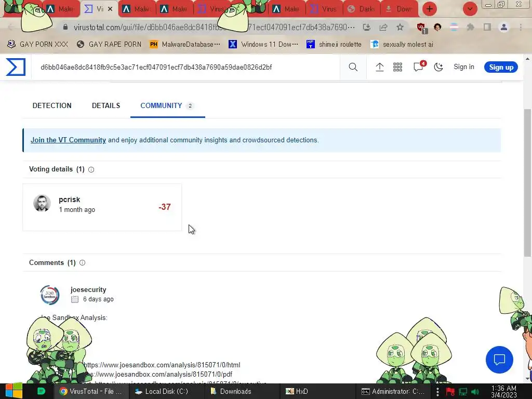The height and width of the screenshot is (399, 532).
Task: Close the active VirusTotal tab
Action: click(110, 9)
